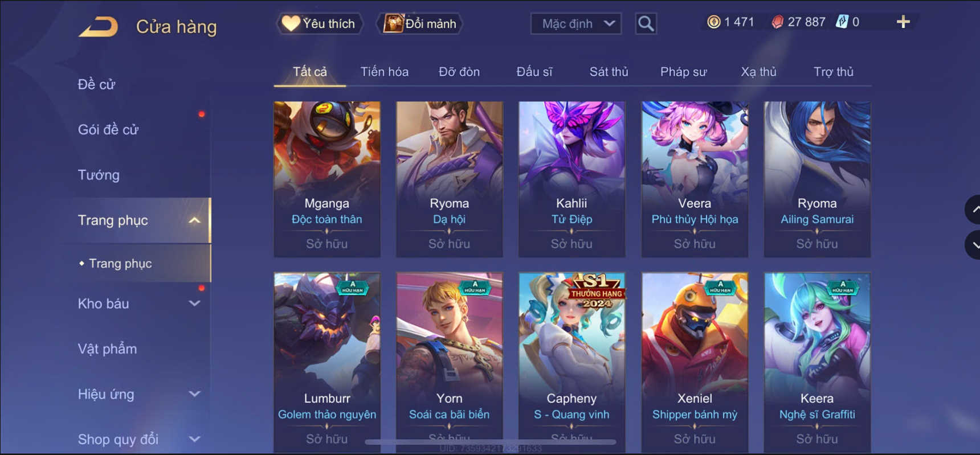
Task: Select the Tiến hóa tab
Action: tap(384, 72)
